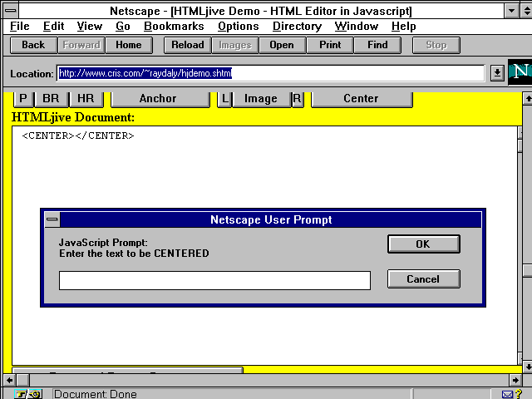Viewport: 532px width, 399px height.
Task: Click the Open toolbar button
Action: pyautogui.click(x=282, y=45)
